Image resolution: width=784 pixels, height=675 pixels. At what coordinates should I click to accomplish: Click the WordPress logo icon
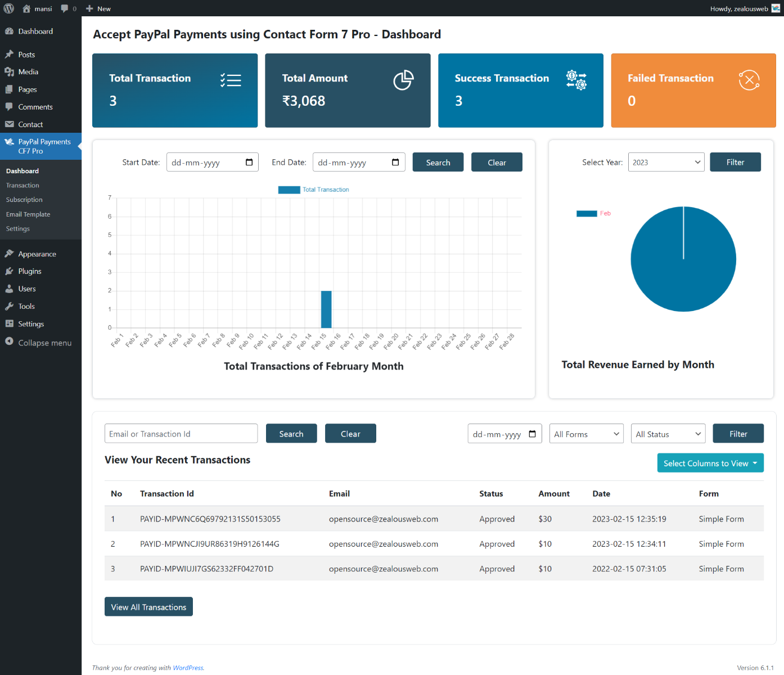[9, 8]
